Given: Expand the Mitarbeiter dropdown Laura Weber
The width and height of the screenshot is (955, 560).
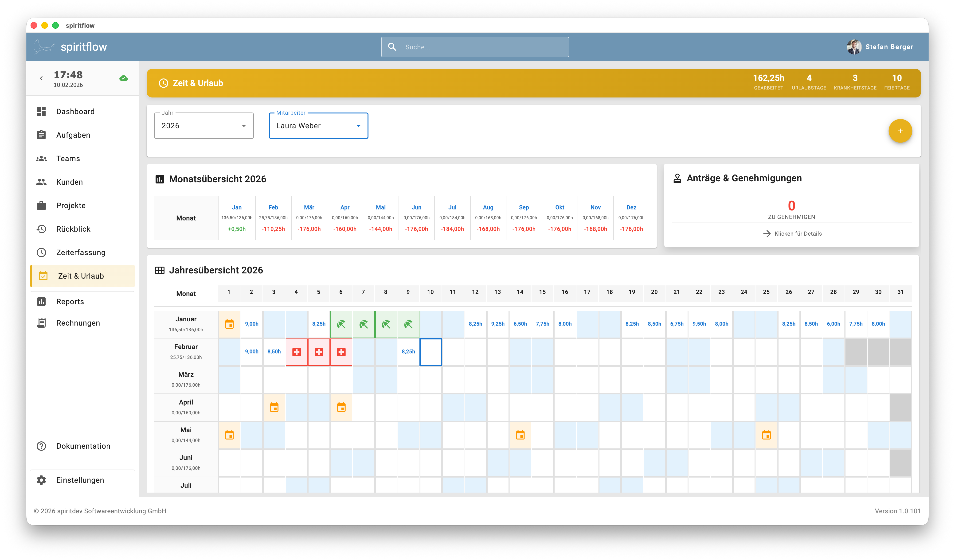Looking at the screenshot, I should tap(318, 126).
